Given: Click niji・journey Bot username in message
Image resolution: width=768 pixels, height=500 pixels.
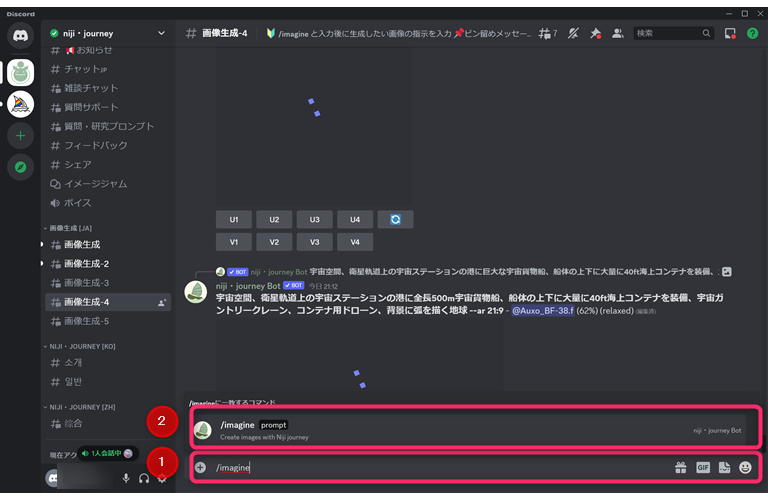Looking at the screenshot, I should (248, 286).
